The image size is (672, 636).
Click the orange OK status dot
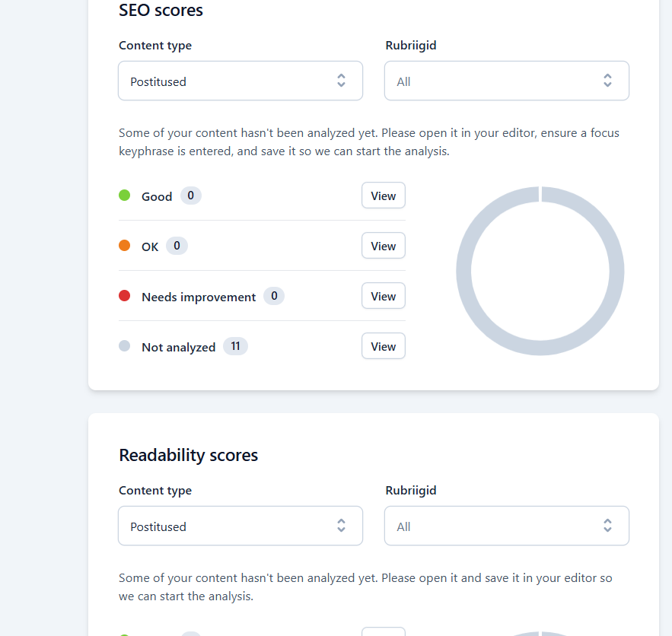(x=125, y=246)
